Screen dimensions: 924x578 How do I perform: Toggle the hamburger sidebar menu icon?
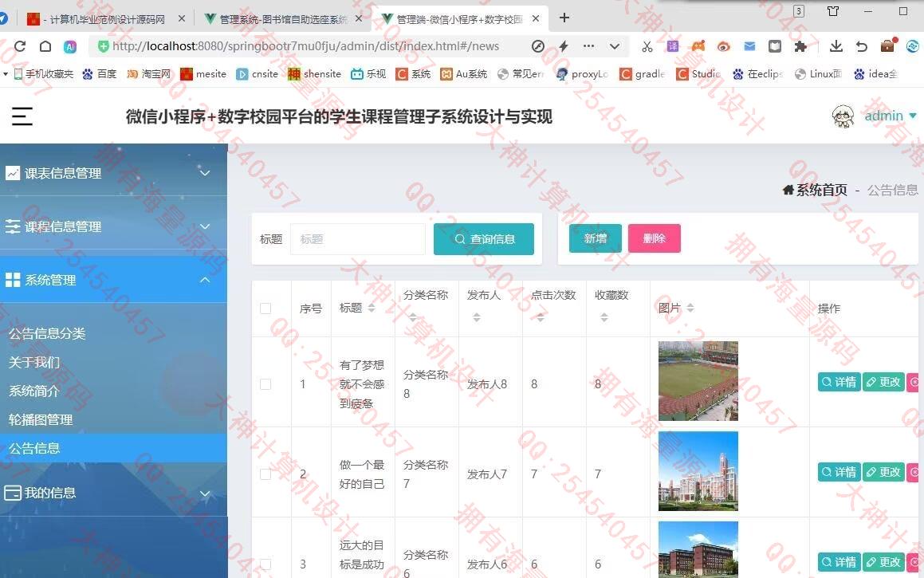[22, 116]
